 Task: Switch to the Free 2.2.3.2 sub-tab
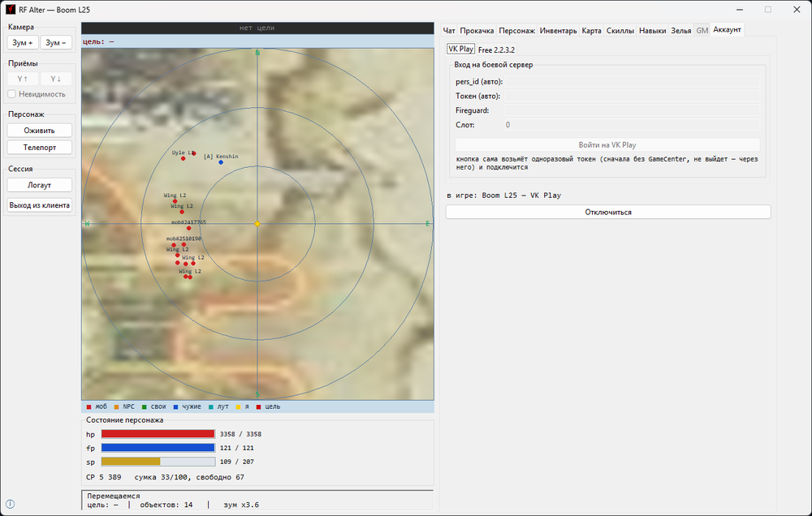pos(496,49)
